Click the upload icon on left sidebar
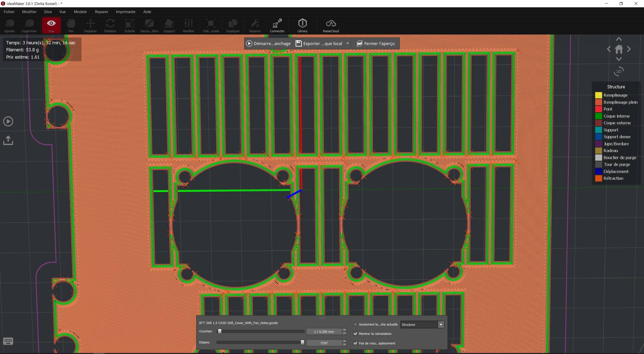This screenshot has width=644, height=354. coord(8,140)
